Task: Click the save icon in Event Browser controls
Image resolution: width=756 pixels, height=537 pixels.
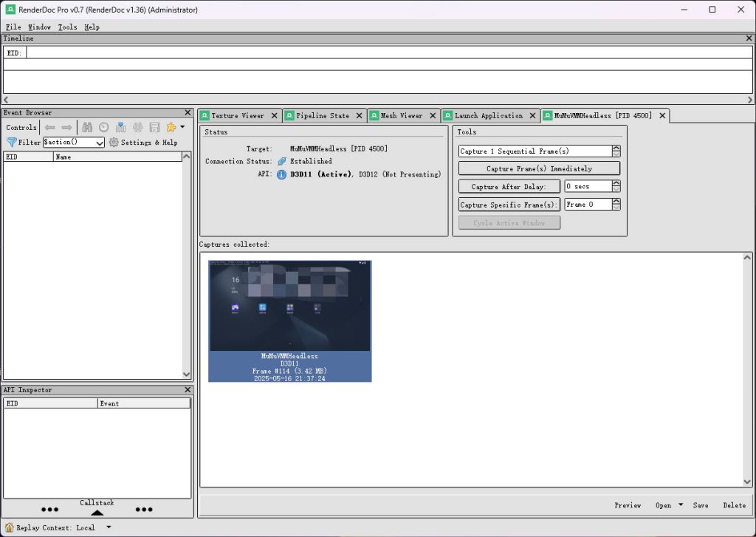Action: point(153,127)
